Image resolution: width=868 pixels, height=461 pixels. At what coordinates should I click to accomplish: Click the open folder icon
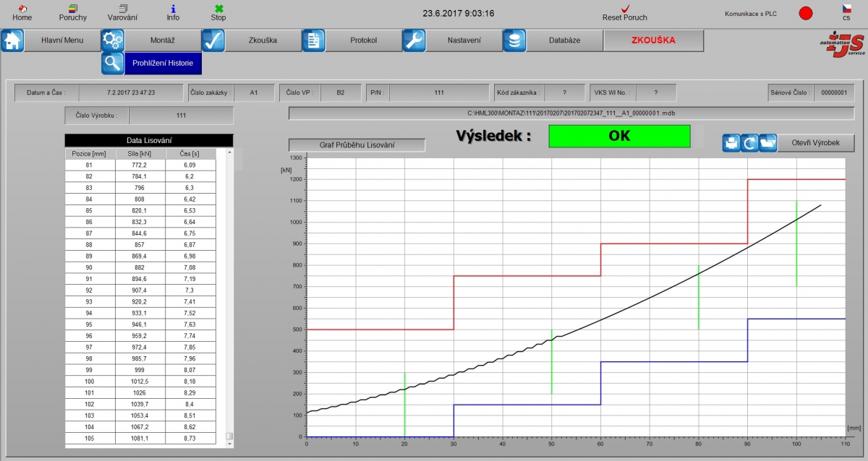tap(767, 143)
